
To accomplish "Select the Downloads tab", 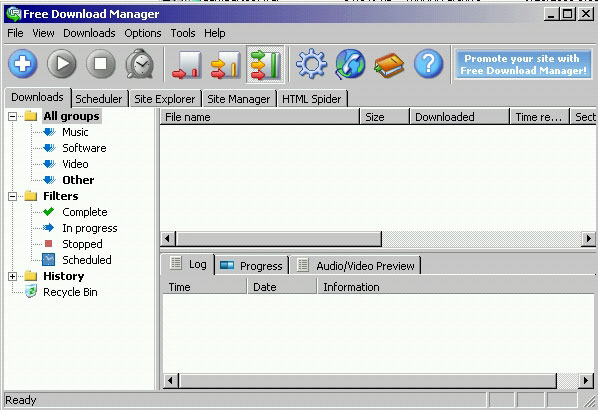I will 37,97.
